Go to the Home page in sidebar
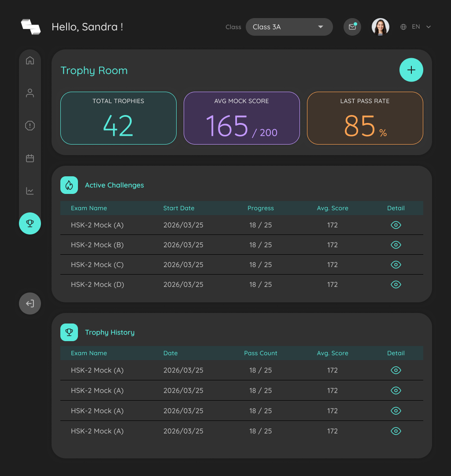Viewport: 451px width, 476px height. [x=30, y=60]
